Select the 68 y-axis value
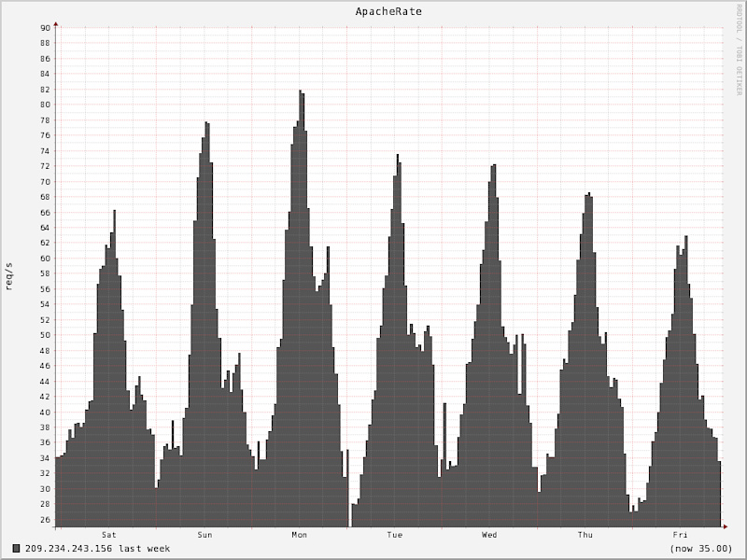 (x=45, y=197)
